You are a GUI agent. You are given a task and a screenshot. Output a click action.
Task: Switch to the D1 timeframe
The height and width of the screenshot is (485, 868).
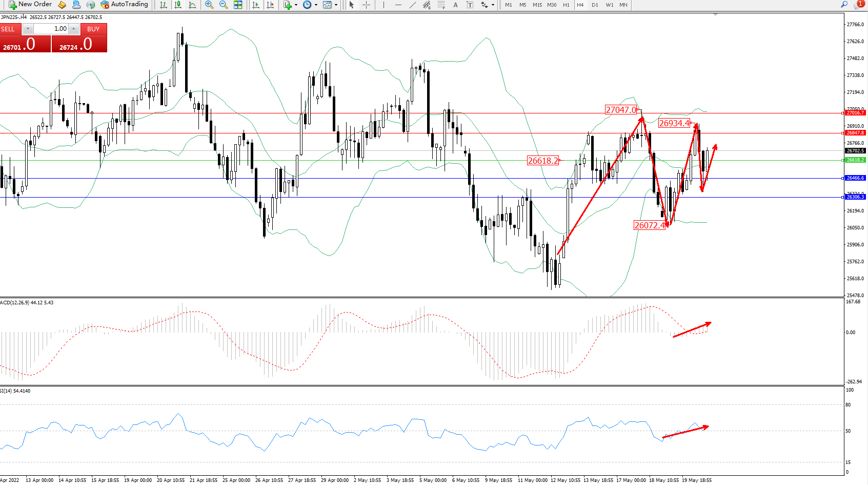[x=595, y=5]
